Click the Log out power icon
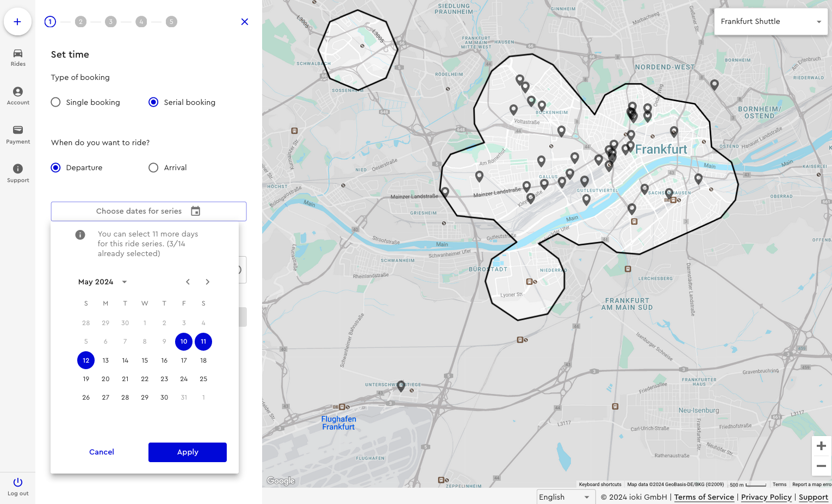This screenshot has width=832, height=504. point(18,482)
